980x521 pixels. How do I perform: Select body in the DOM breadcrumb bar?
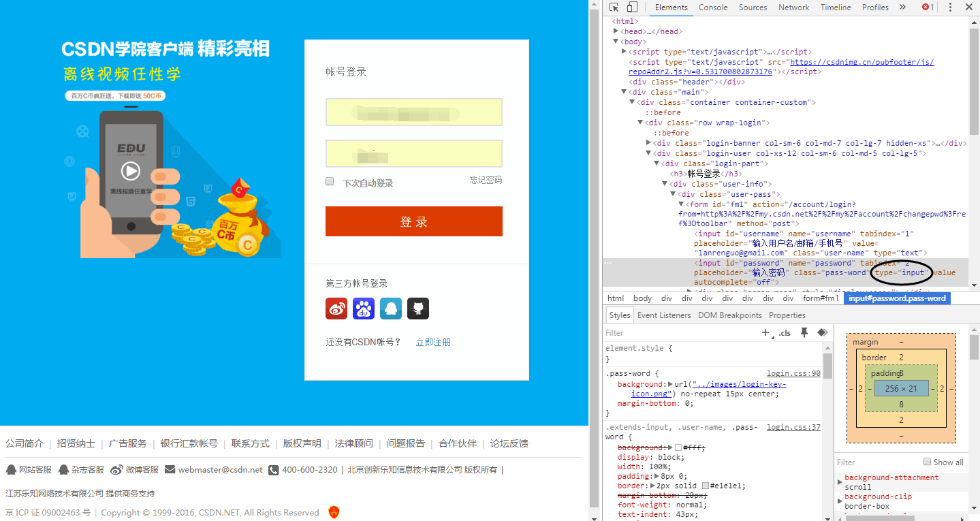click(642, 298)
